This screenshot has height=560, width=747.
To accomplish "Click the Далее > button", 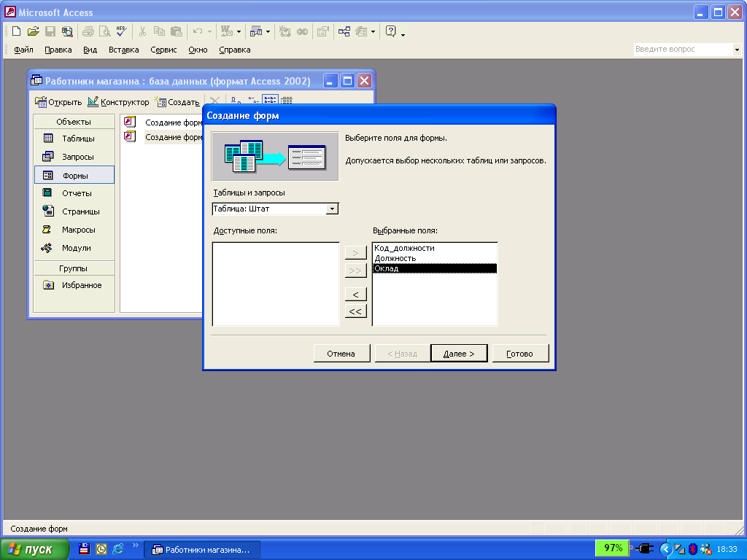I will (x=459, y=354).
